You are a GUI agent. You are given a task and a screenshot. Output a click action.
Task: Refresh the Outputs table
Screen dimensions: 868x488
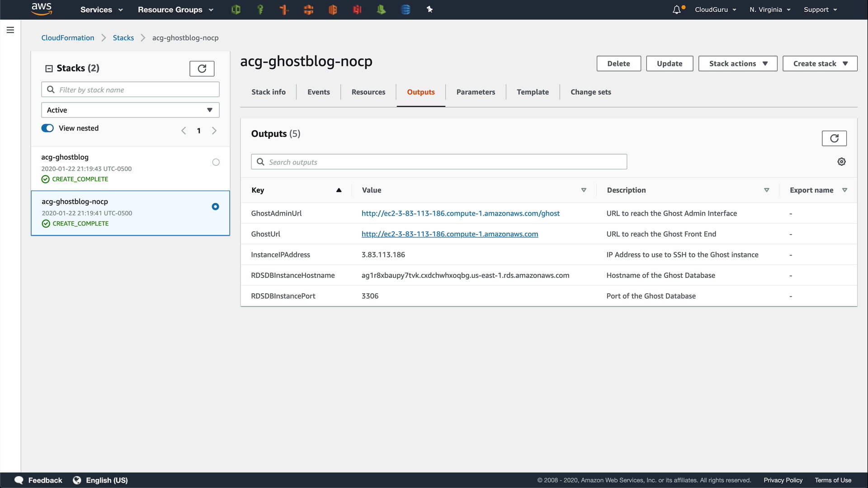click(834, 138)
